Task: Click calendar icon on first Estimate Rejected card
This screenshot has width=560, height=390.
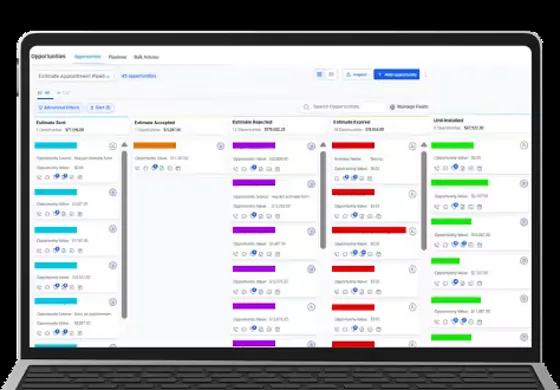Action: pyautogui.click(x=278, y=169)
